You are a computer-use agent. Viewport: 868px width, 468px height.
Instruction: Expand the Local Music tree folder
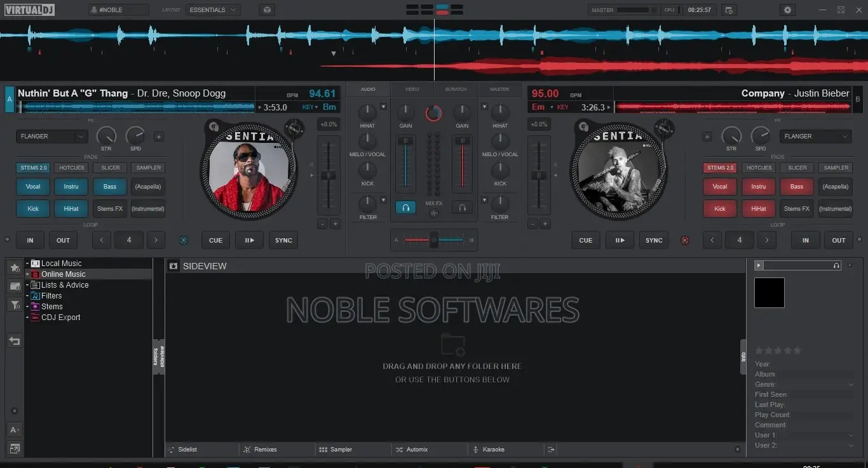(27, 264)
